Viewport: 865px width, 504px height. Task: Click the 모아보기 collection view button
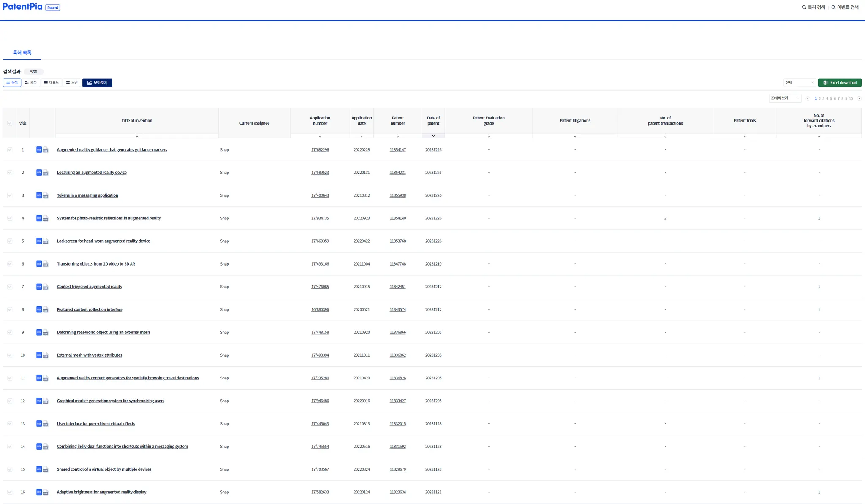97,83
